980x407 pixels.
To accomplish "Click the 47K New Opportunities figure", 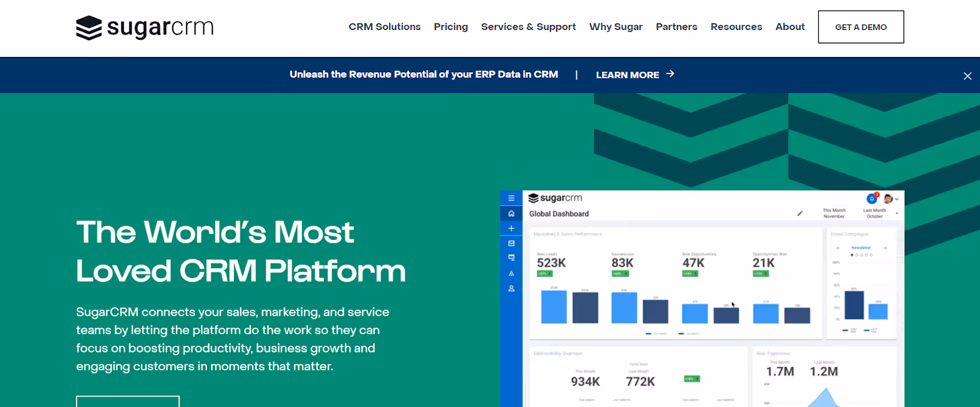I will click(693, 263).
